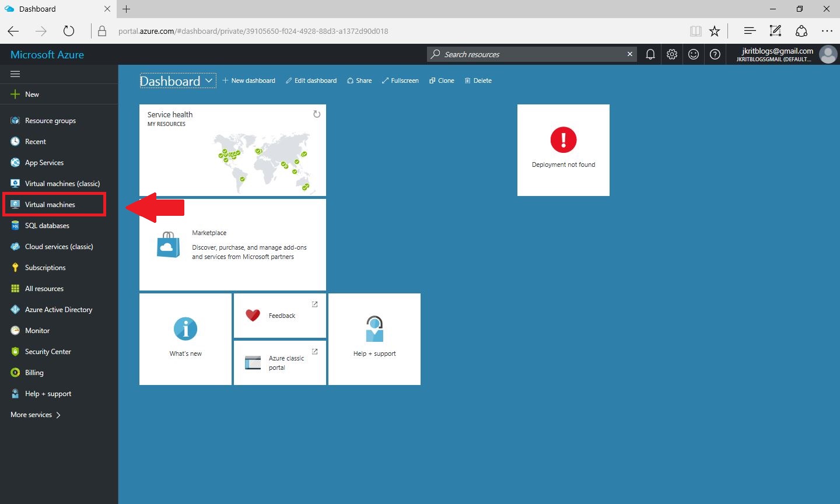Screen dimensions: 840x504
Task: Click the browser Share icon
Action: (x=801, y=31)
